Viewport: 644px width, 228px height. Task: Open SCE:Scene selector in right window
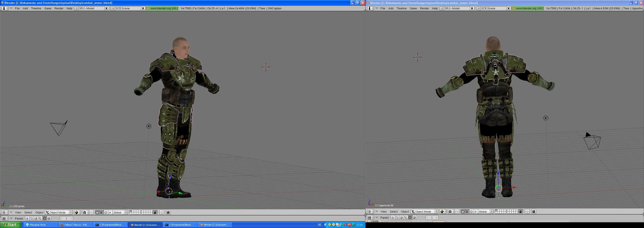click(478, 8)
